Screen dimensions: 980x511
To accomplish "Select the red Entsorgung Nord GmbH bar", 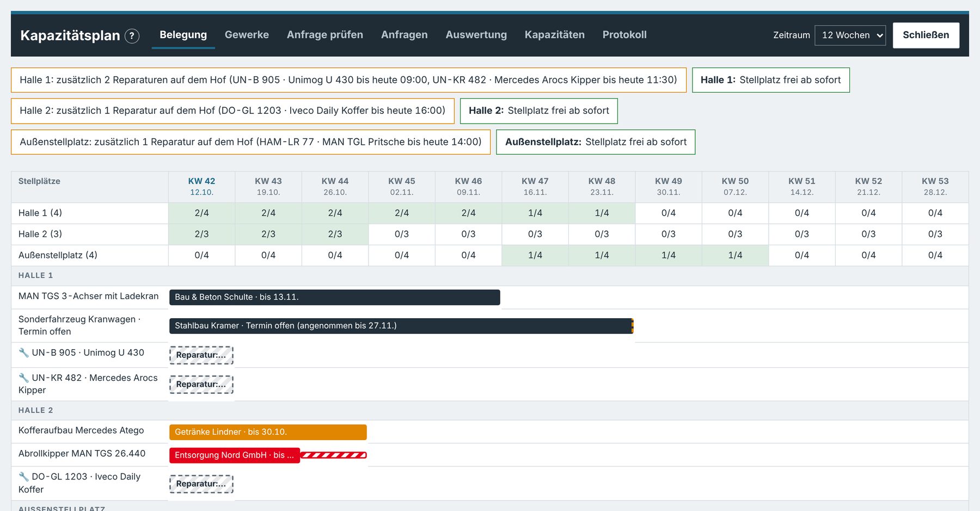I will [x=234, y=455].
